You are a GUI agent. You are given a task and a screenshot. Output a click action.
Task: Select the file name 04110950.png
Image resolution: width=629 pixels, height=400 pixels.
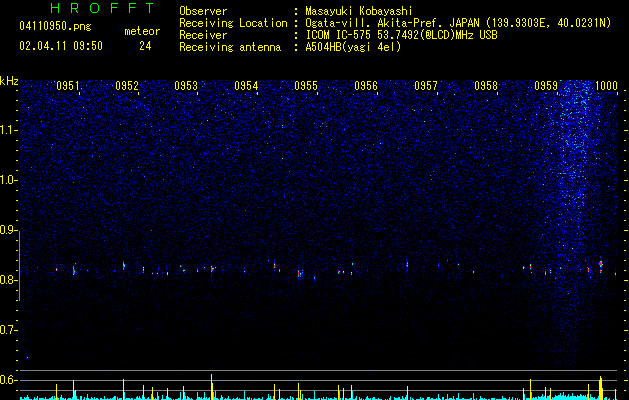pyautogui.click(x=55, y=27)
